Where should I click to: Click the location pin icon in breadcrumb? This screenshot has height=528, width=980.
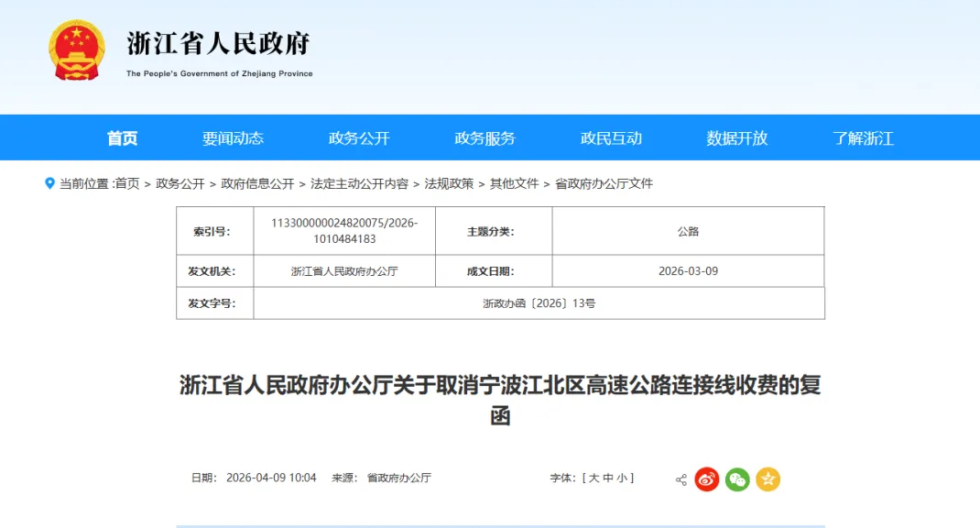click(x=50, y=183)
